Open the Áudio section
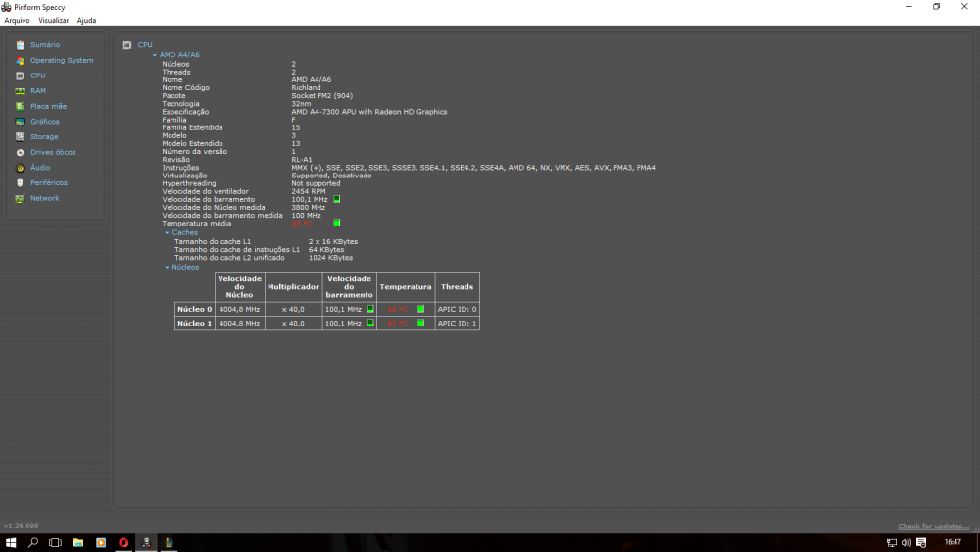This screenshot has width=980, height=552. [x=39, y=168]
